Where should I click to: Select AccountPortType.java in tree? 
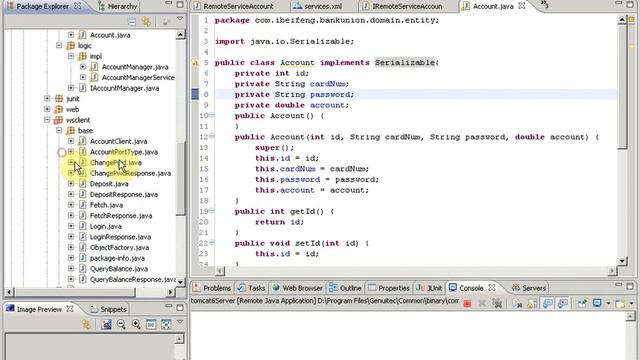point(124,152)
